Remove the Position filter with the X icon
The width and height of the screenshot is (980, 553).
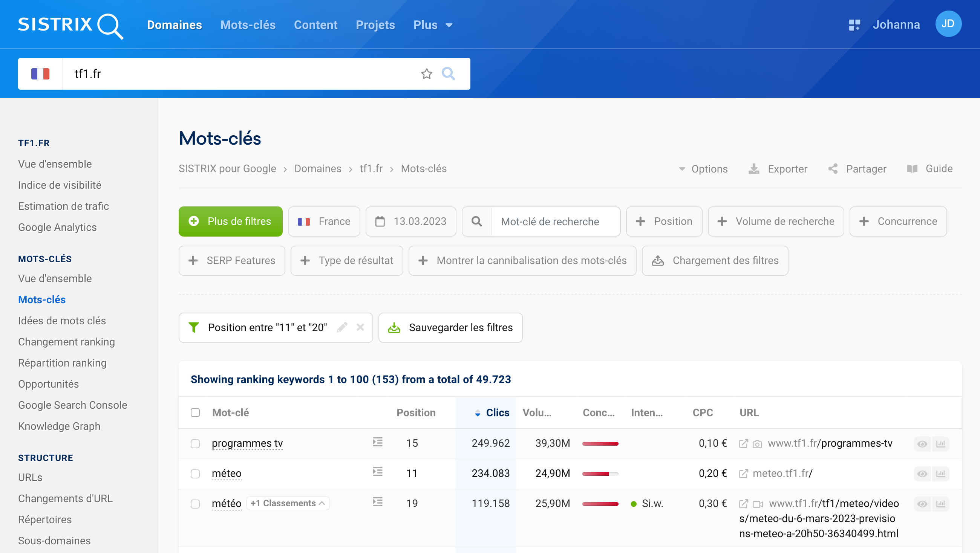(x=360, y=327)
